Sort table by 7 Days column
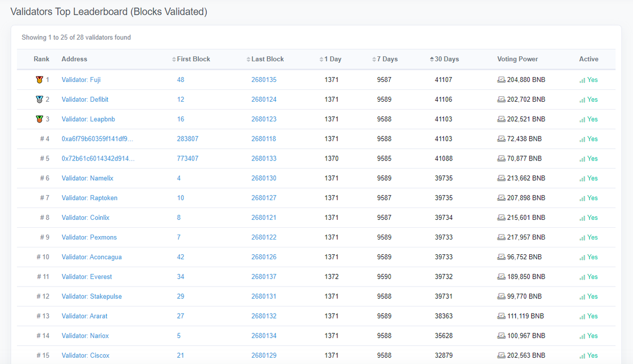 coord(385,59)
